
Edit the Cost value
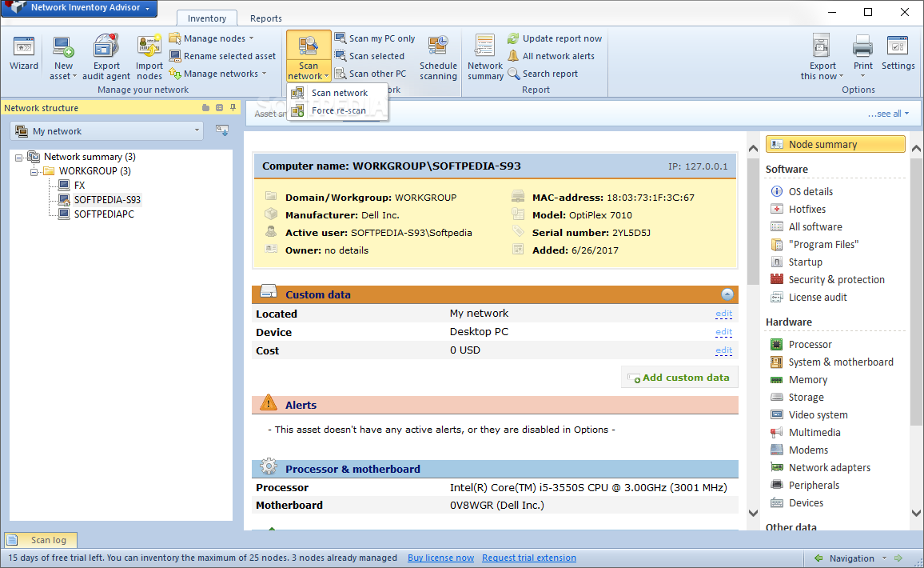coord(723,350)
